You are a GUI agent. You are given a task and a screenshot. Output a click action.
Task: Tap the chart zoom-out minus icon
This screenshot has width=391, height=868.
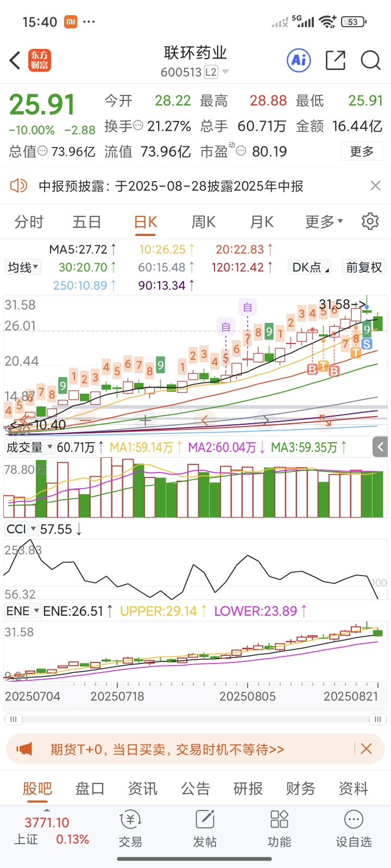[x=85, y=420]
